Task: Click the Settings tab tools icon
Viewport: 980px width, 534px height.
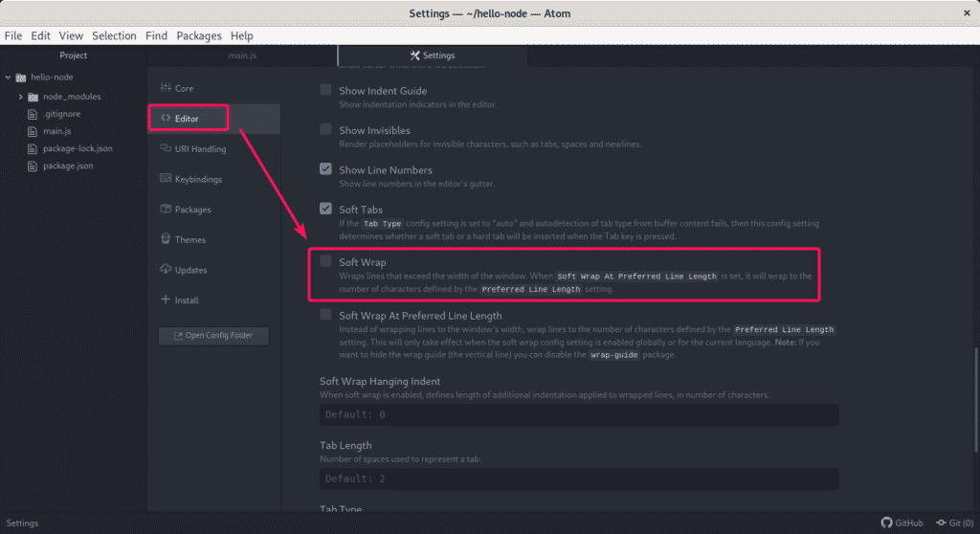Action: [414, 55]
